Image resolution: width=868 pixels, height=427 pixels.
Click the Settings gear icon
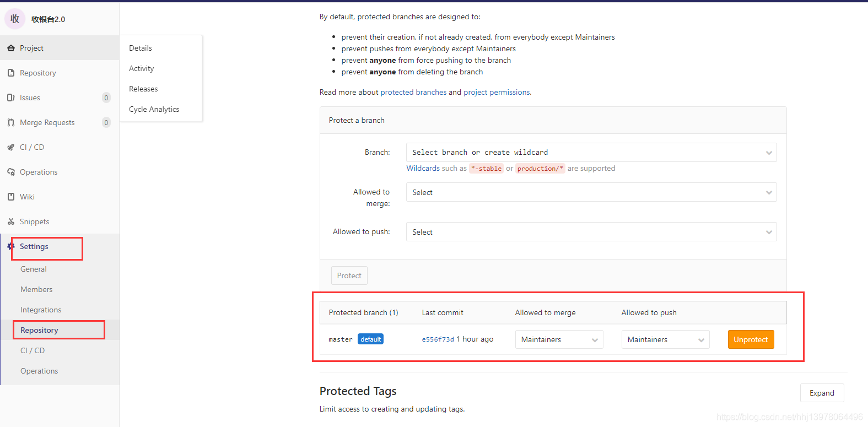pyautogui.click(x=11, y=247)
